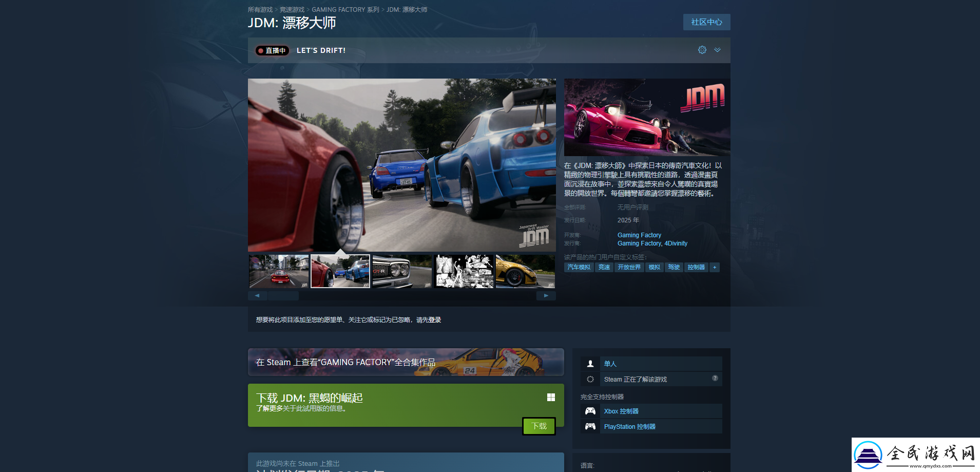Screen dimensions: 980x472
Task: Select the 竞速 tag
Action: tap(604, 267)
